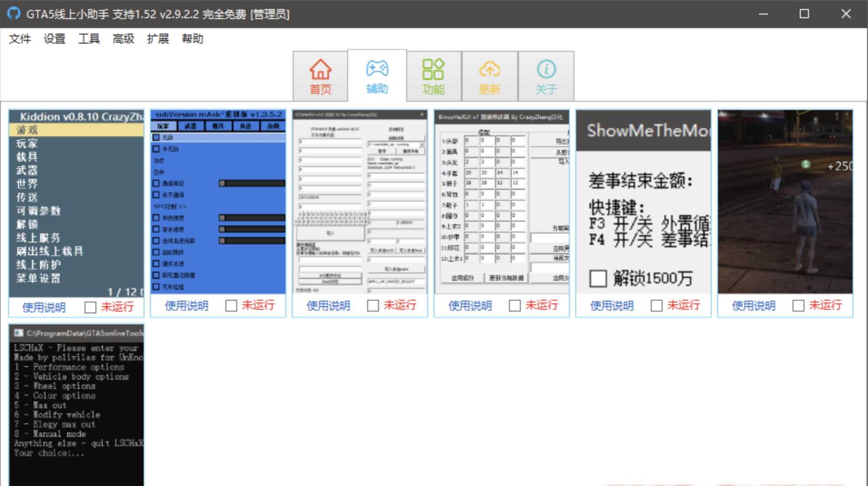Image resolution: width=868 pixels, height=486 pixels.
Task: Open the 工具 menu
Action: tap(89, 39)
